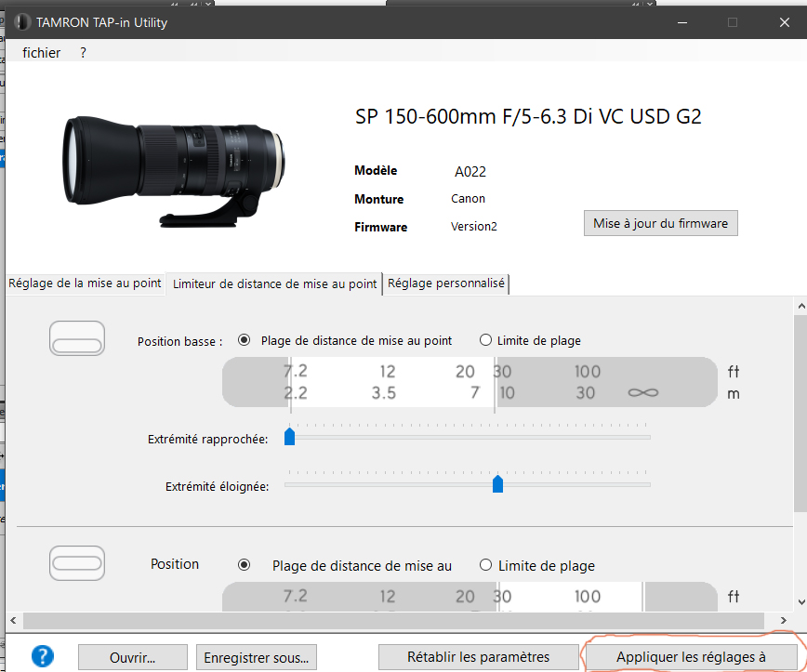Click the vertical scrollbar up arrow
Screen dimensions: 807x672
click(800, 306)
